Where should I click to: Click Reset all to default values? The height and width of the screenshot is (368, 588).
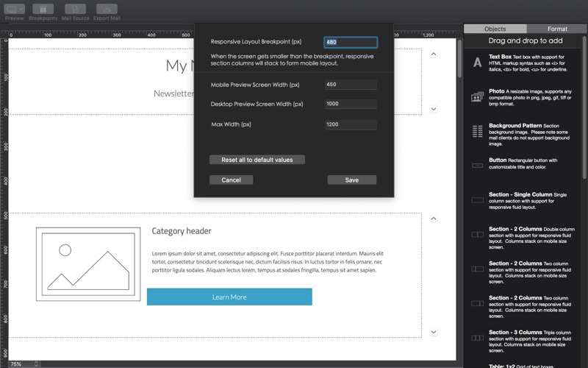(257, 160)
